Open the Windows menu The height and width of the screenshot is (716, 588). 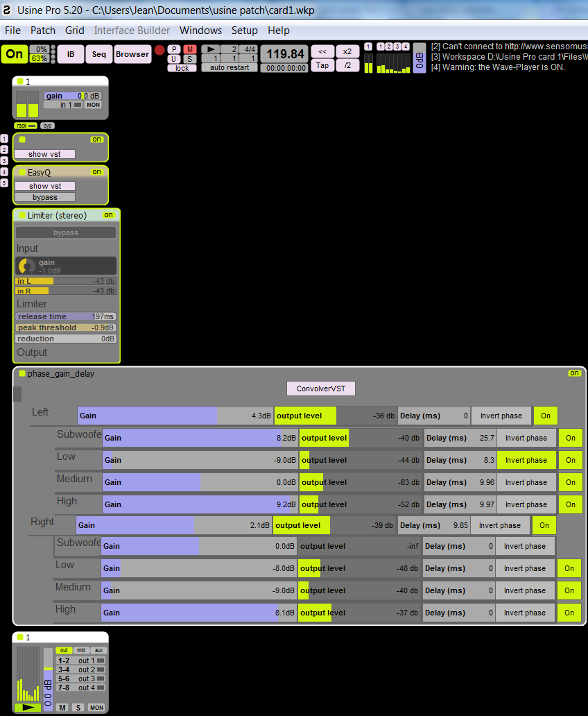(x=200, y=31)
